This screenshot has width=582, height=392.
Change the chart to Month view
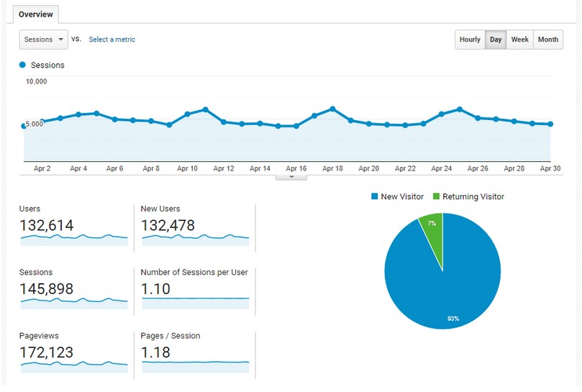click(x=548, y=40)
